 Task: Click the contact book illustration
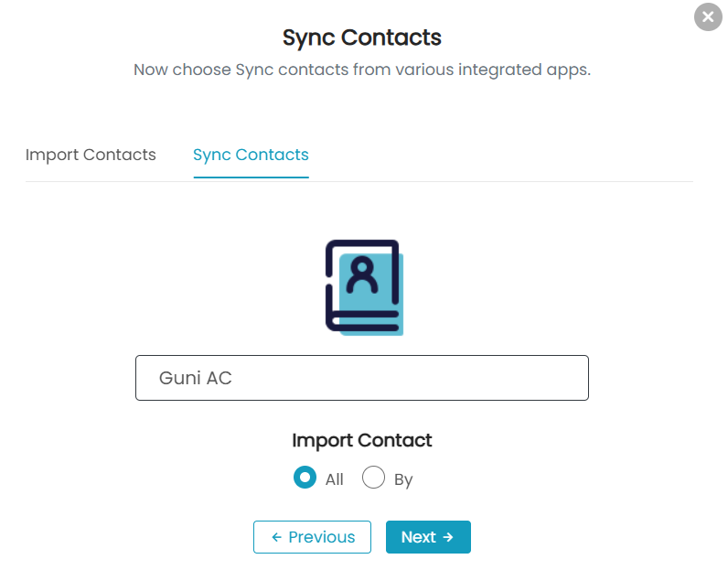pyautogui.click(x=364, y=287)
